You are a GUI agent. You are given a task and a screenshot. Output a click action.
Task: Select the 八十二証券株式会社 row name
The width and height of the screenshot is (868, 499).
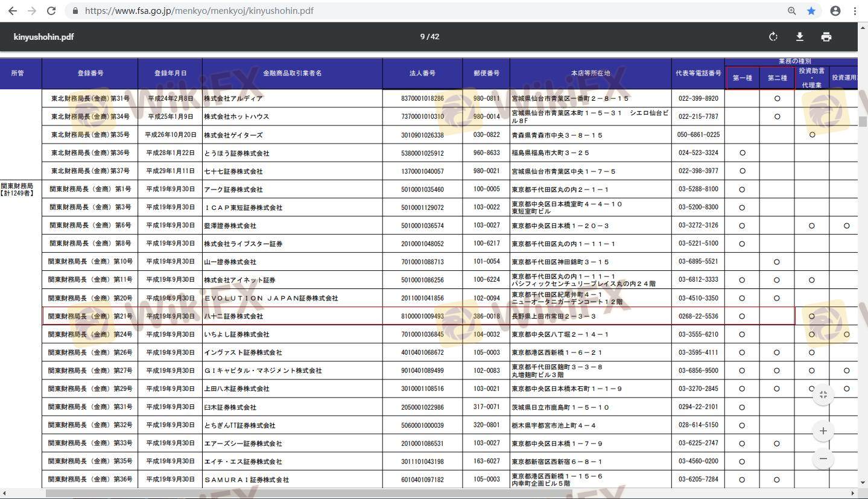click(233, 316)
